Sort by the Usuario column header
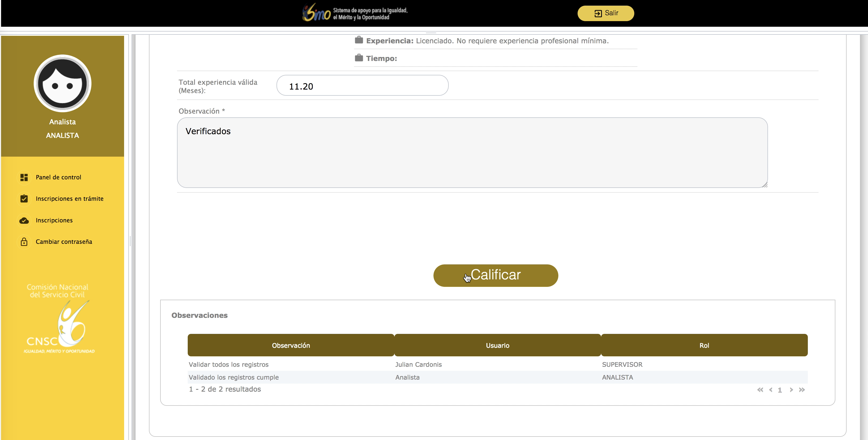 (497, 345)
